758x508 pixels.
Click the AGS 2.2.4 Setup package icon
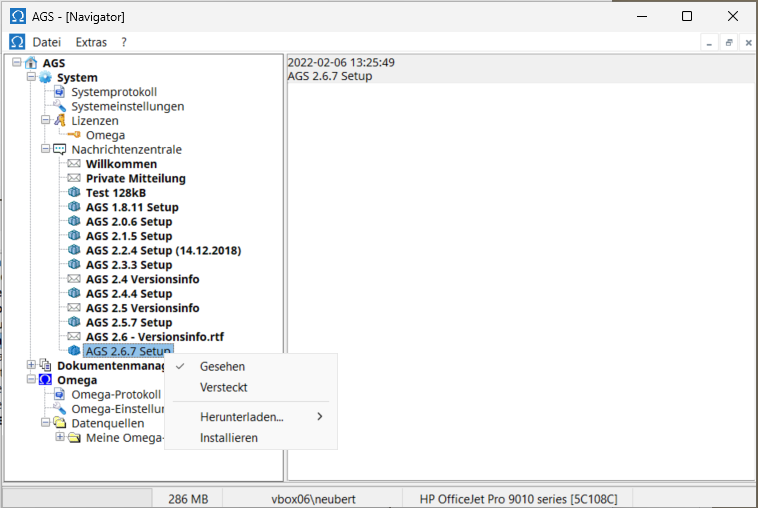click(74, 251)
